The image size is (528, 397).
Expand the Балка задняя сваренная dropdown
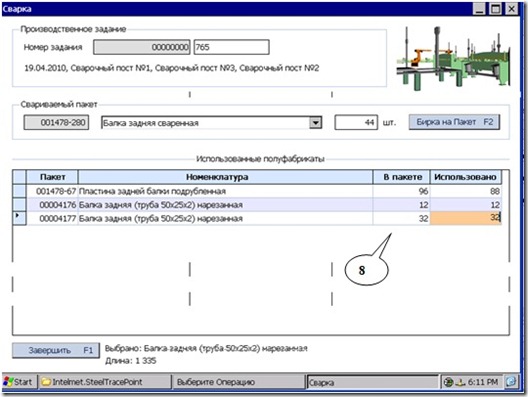point(315,123)
